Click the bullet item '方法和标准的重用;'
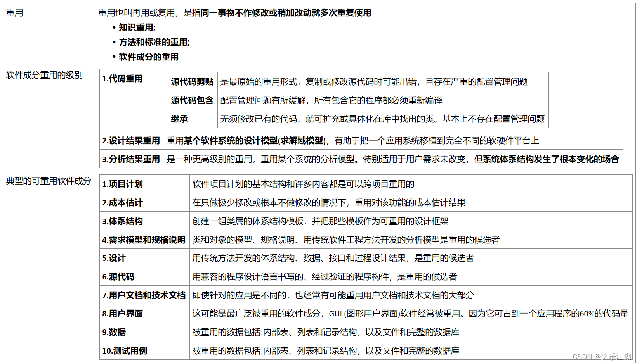 pos(154,42)
